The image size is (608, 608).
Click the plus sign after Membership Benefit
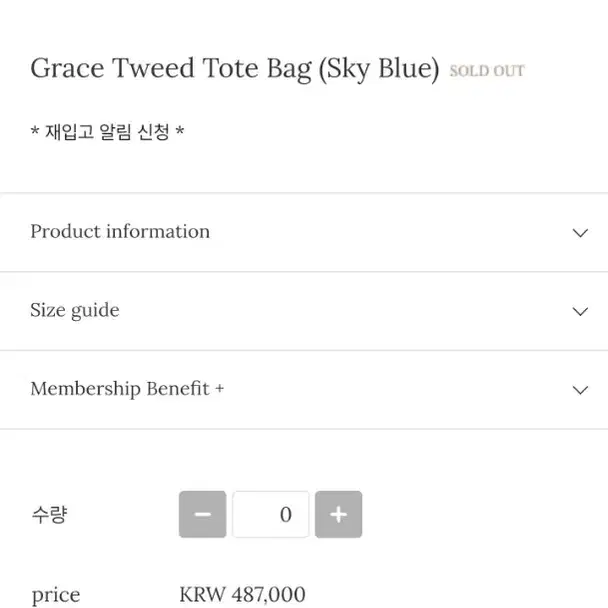(x=219, y=389)
